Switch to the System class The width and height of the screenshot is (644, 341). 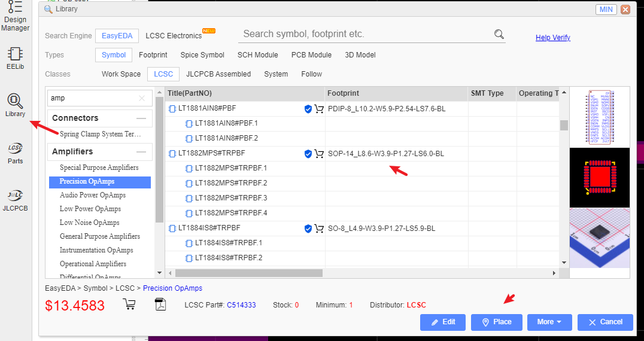pyautogui.click(x=275, y=74)
